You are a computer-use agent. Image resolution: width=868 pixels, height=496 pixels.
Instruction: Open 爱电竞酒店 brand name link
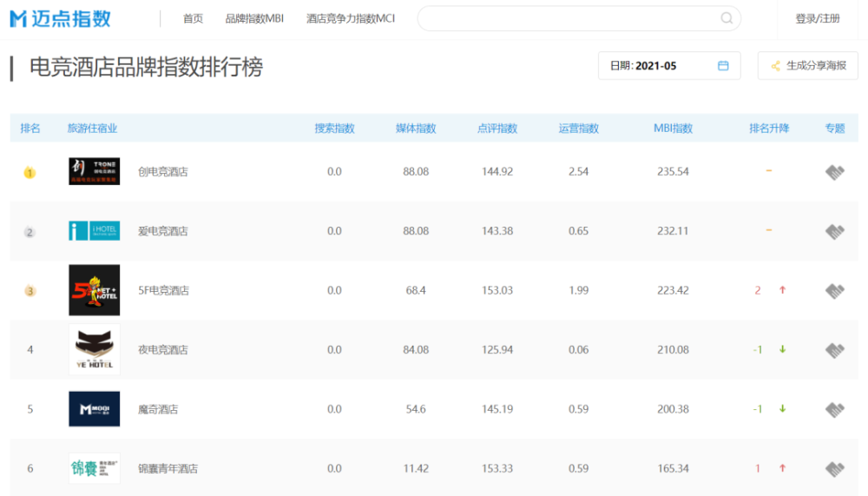pyautogui.click(x=163, y=231)
